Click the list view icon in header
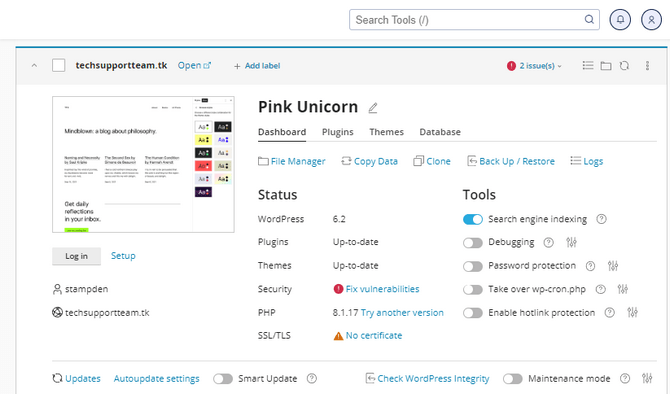The height and width of the screenshot is (394, 670). pyautogui.click(x=588, y=65)
